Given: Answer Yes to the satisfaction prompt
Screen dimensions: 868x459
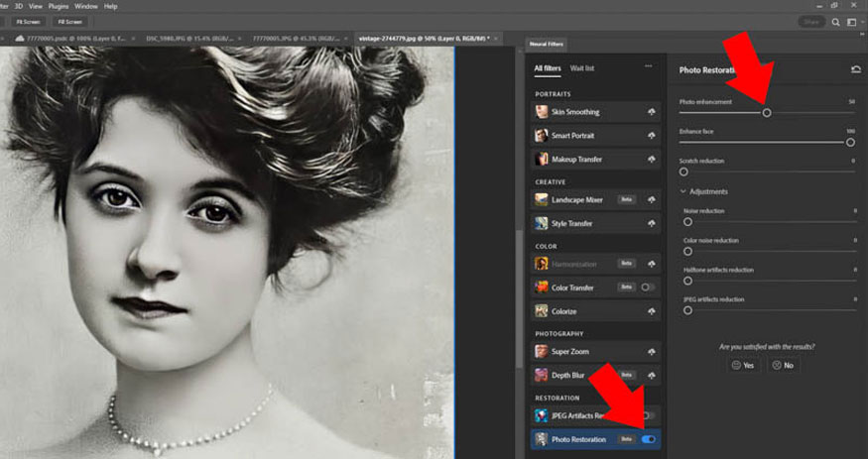Looking at the screenshot, I should coord(743,366).
